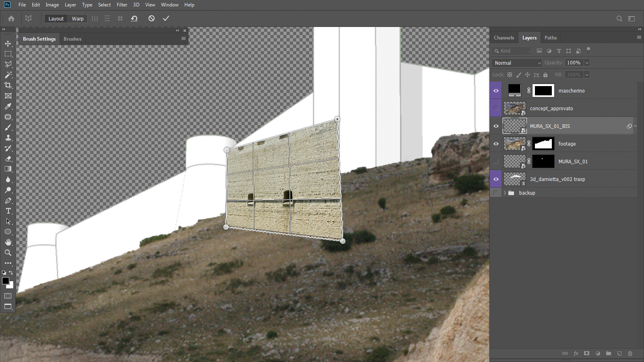
Task: Click the Layout mode button
Action: [x=56, y=19]
